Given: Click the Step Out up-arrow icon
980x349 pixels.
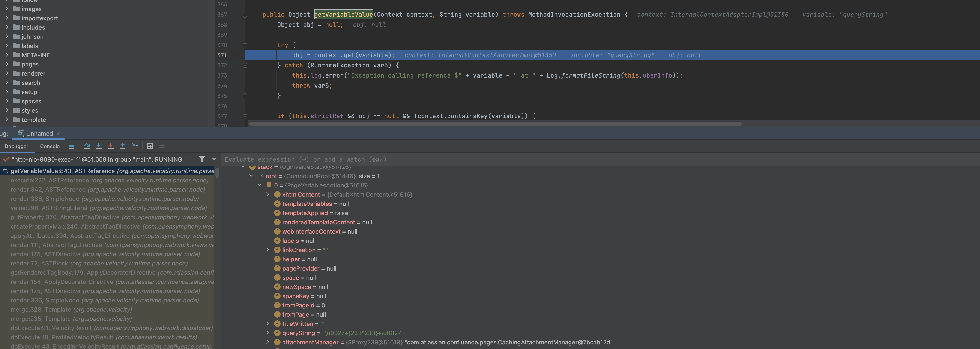Looking at the screenshot, I should (122, 146).
